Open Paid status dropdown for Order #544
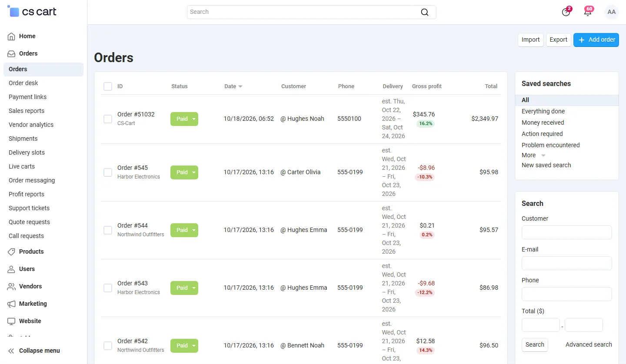Screen dimensions: 626x364 pyautogui.click(x=184, y=230)
